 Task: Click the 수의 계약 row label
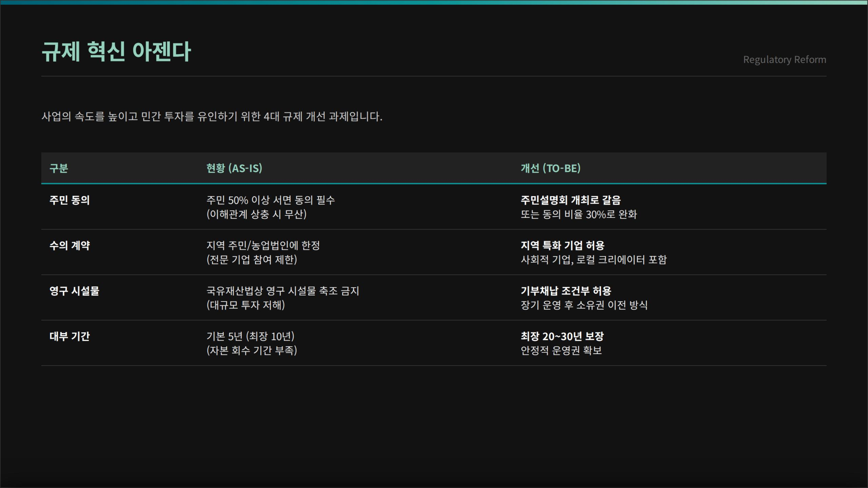(x=69, y=245)
